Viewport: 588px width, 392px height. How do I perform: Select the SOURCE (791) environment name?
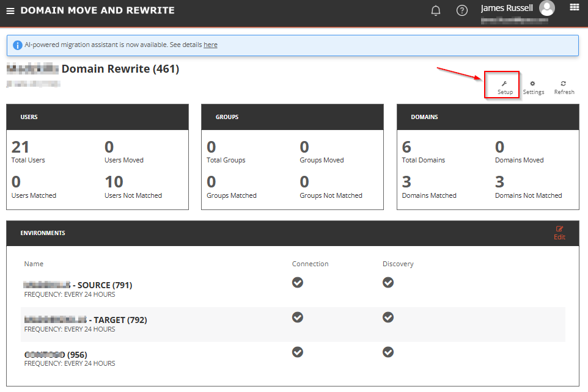[78, 285]
